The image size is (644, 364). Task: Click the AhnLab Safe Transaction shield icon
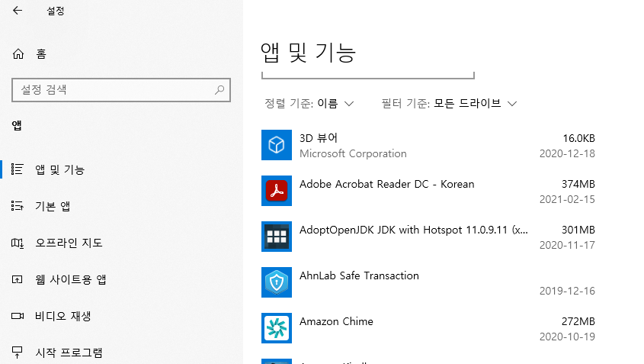277,282
